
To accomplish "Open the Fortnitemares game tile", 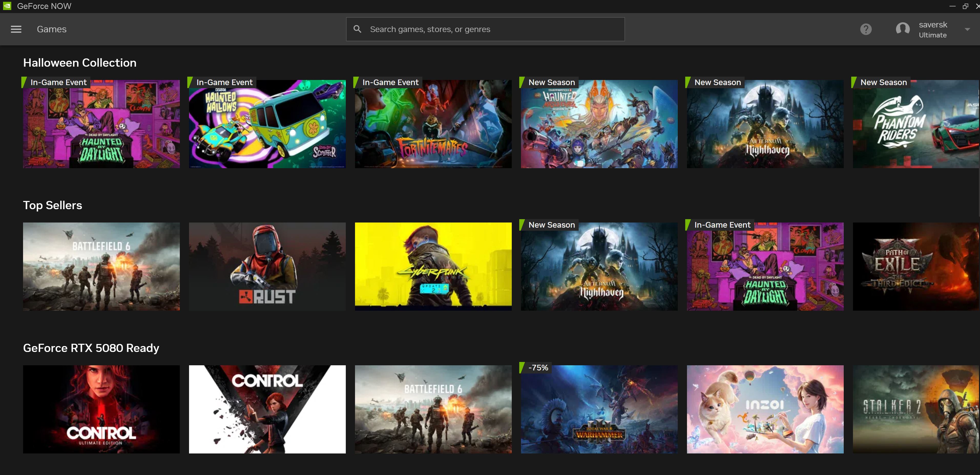I will point(433,124).
